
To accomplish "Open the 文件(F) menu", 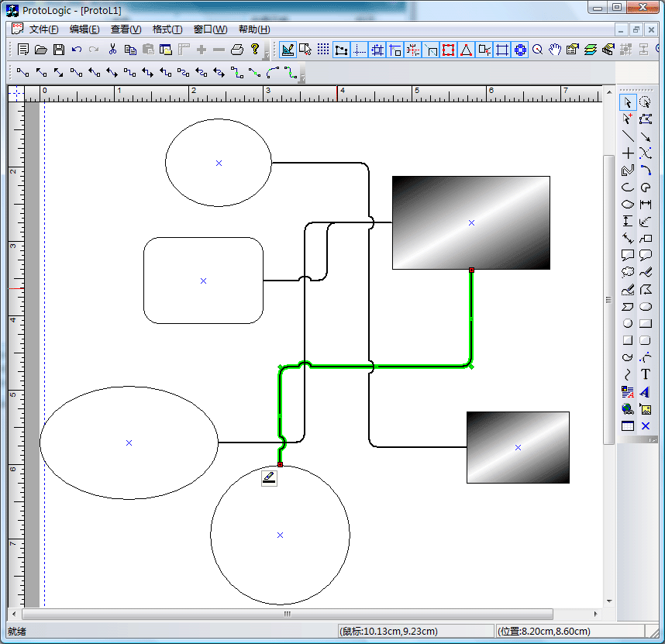I will [43, 29].
